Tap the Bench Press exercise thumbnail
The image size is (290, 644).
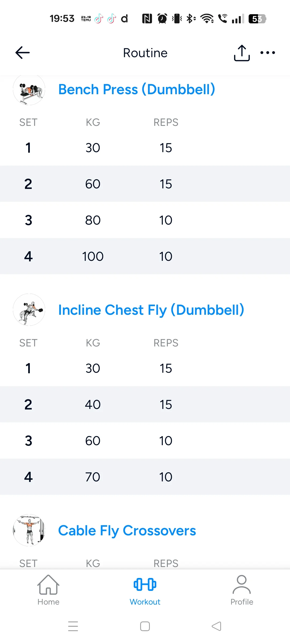[29, 89]
